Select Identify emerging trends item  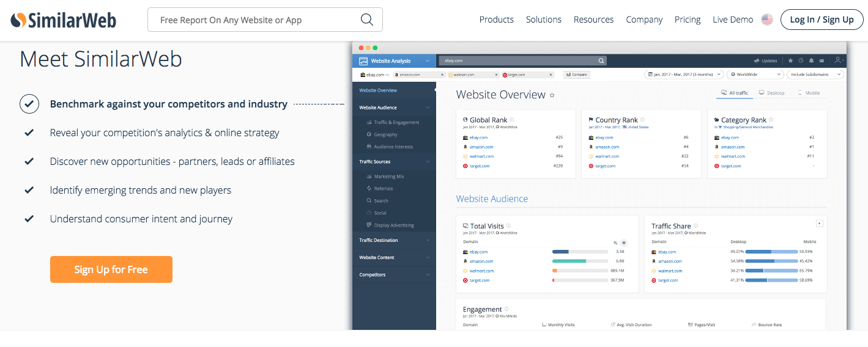point(141,190)
